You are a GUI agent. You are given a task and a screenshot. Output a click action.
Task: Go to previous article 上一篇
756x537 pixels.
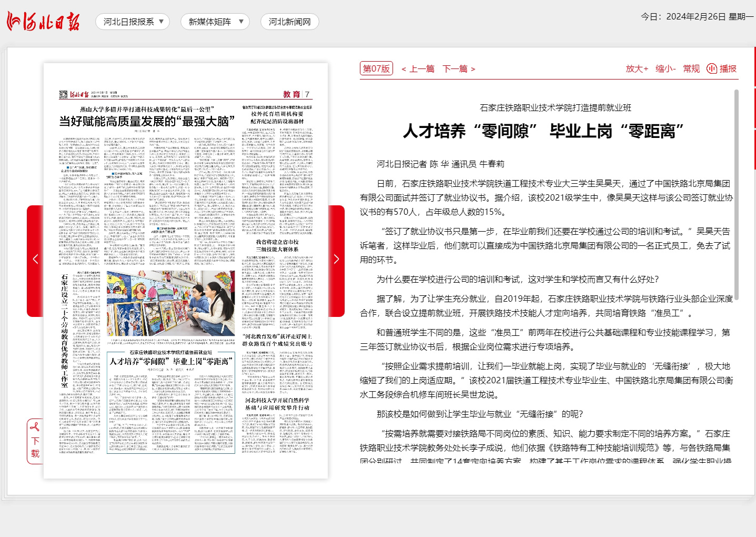418,69
